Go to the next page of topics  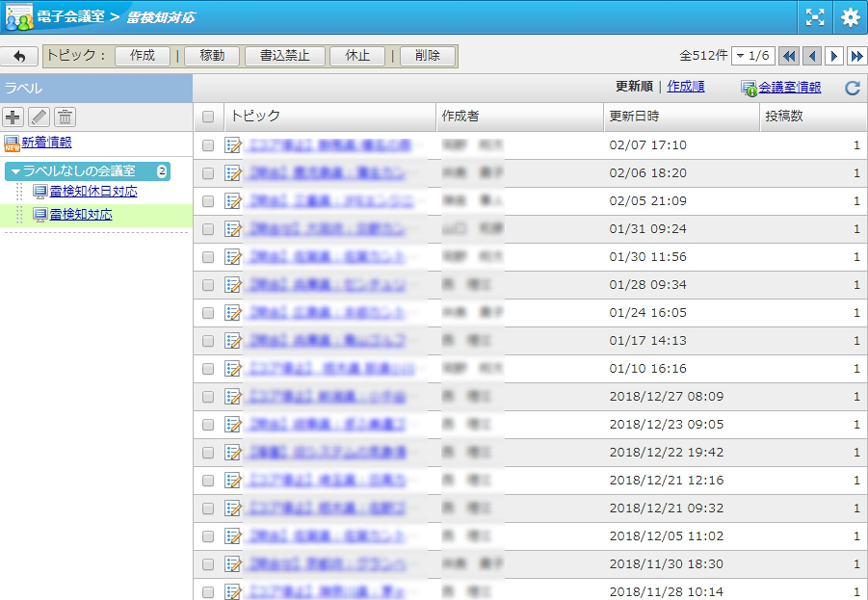(x=834, y=56)
